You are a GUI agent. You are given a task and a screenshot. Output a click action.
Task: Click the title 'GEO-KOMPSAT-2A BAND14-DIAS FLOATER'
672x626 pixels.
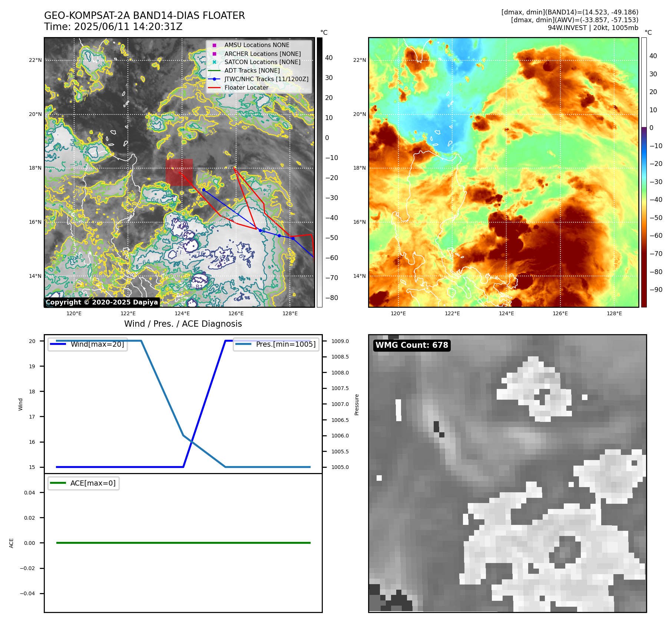coord(145,16)
